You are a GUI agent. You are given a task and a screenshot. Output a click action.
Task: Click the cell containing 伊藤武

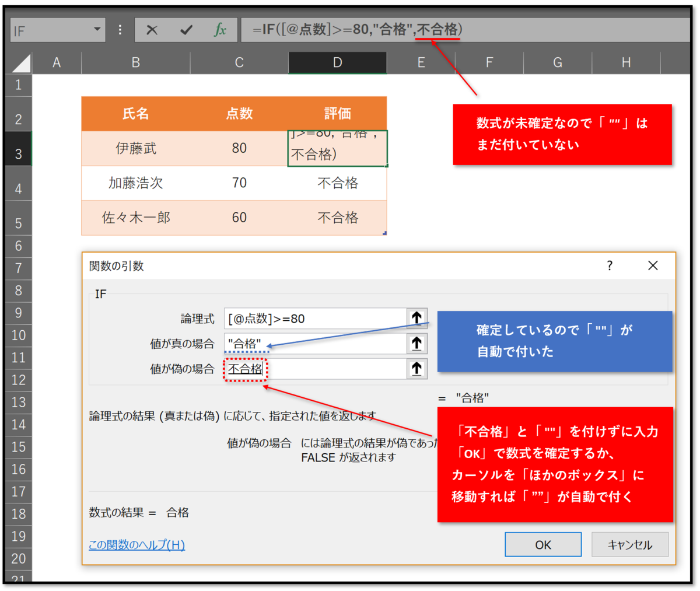[x=135, y=148]
